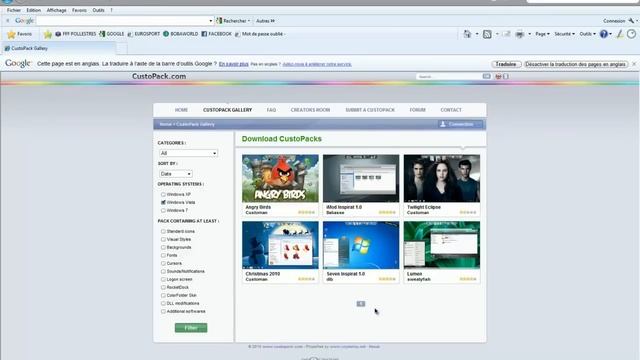This screenshot has width=640, height=360.
Task: Click Désactiver la traduction des pages button
Action: click(576, 64)
